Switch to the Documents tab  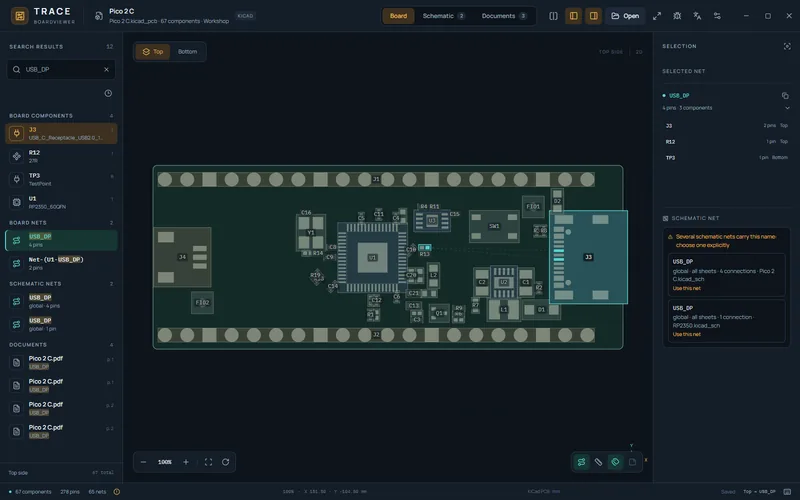[x=504, y=16]
